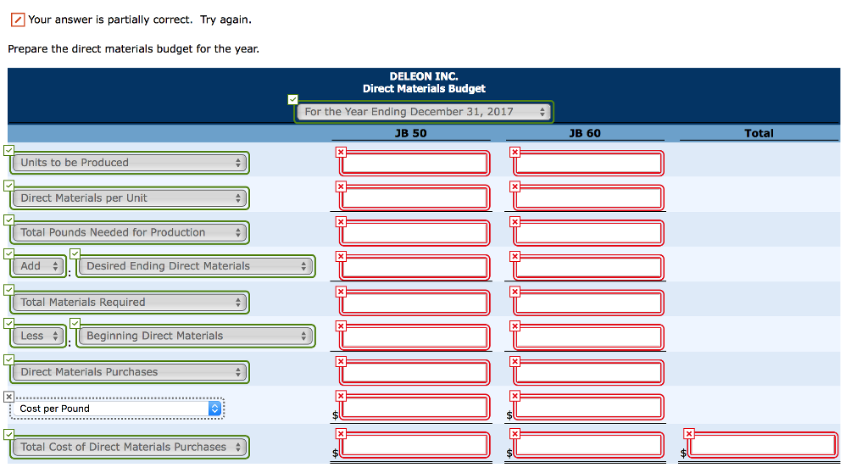Click JB 60 Total Pounds Needed field
The width and height of the screenshot is (868, 473).
coord(588,233)
